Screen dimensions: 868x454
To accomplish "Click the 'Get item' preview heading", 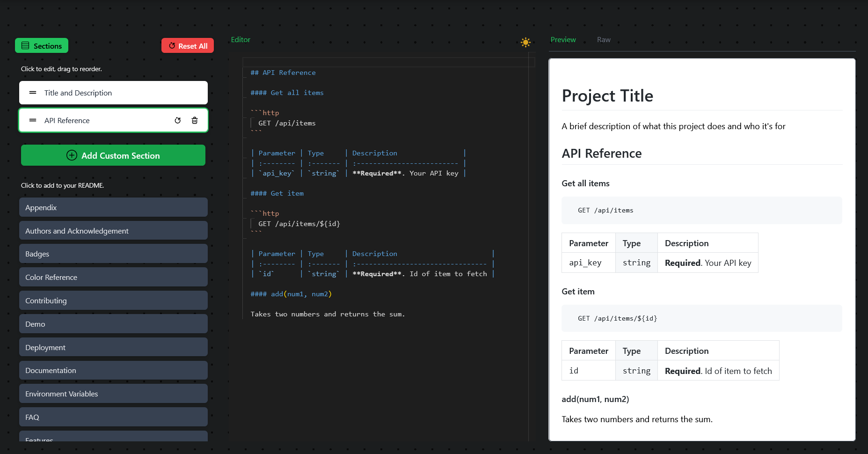I will 578,292.
